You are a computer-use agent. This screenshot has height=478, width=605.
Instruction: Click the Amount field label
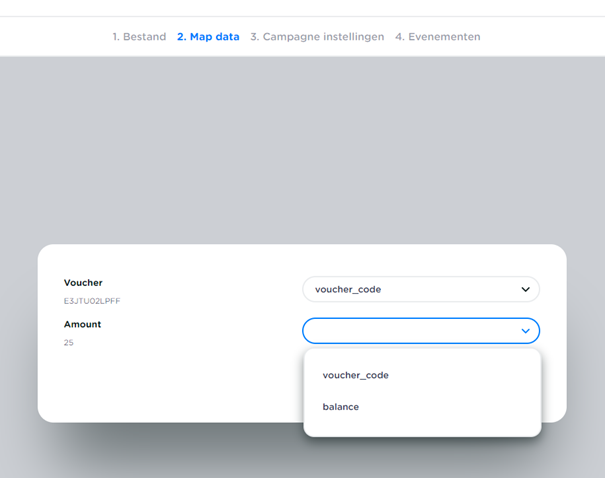(x=82, y=324)
